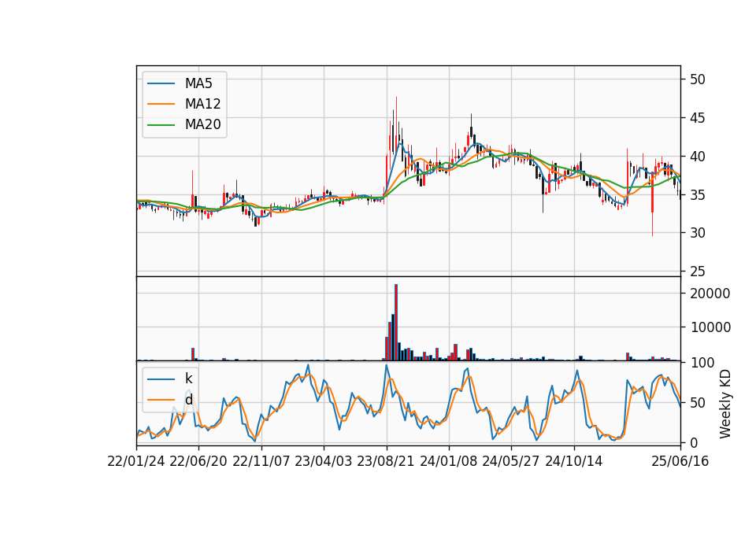Click the 22/11/07 date tick label
Image resolution: width=756 pixels, height=543 pixels.
pos(261,462)
